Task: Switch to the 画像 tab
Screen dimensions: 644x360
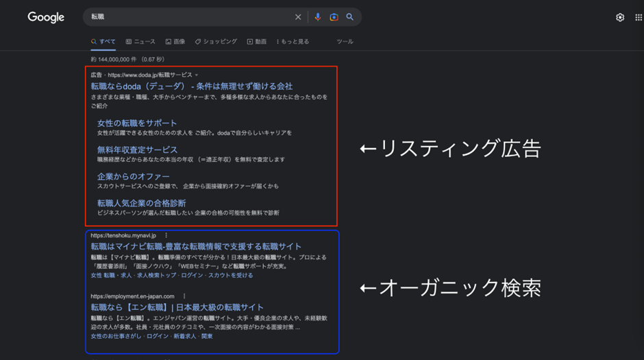Action: pyautogui.click(x=175, y=42)
